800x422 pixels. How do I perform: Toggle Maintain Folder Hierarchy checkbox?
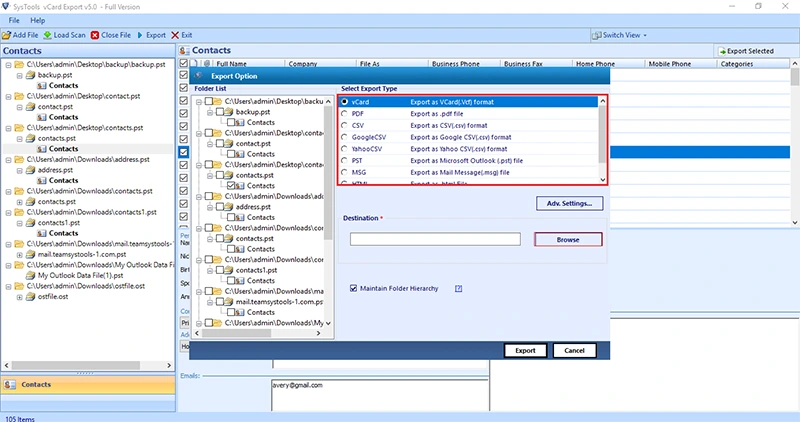click(353, 288)
